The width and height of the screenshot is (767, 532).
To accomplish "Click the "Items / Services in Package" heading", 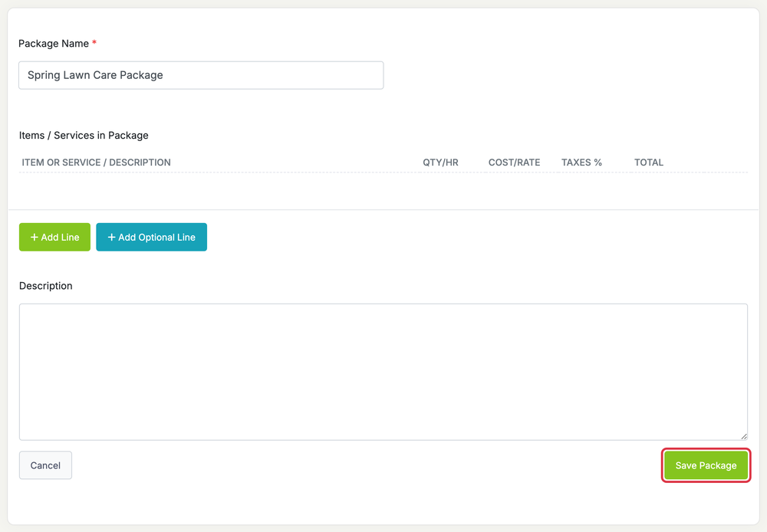I will [x=84, y=136].
